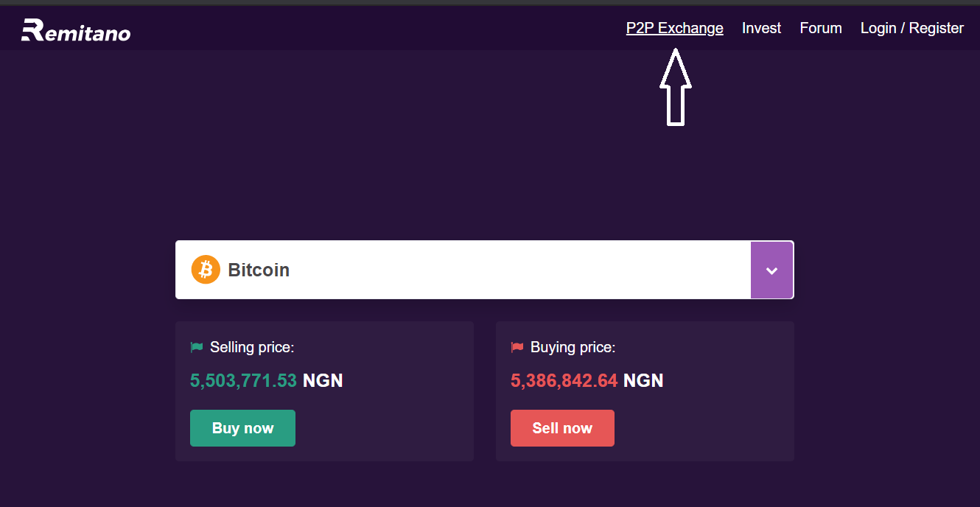The image size is (980, 507).
Task: Expand the Bitcoin currency selection box
Action: coord(463,270)
